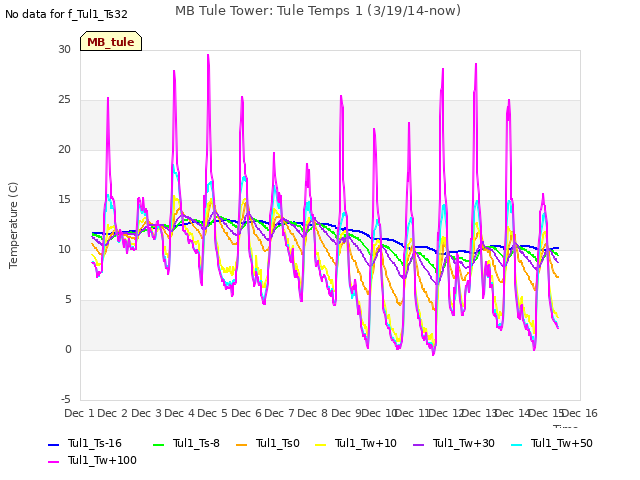Click the chart title MB Tule Tower

click(x=318, y=11)
